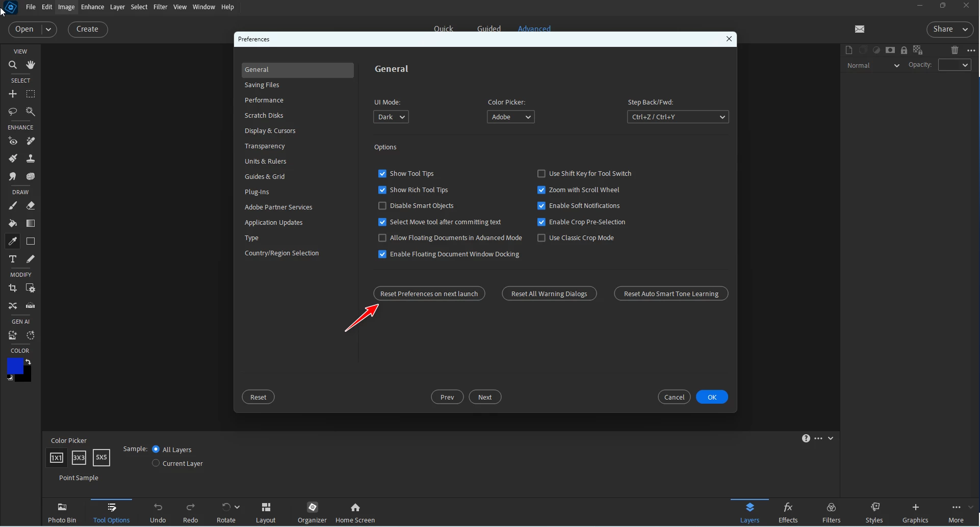Open the tool options help icon
Viewport: 980px width, 527px height.
806,438
